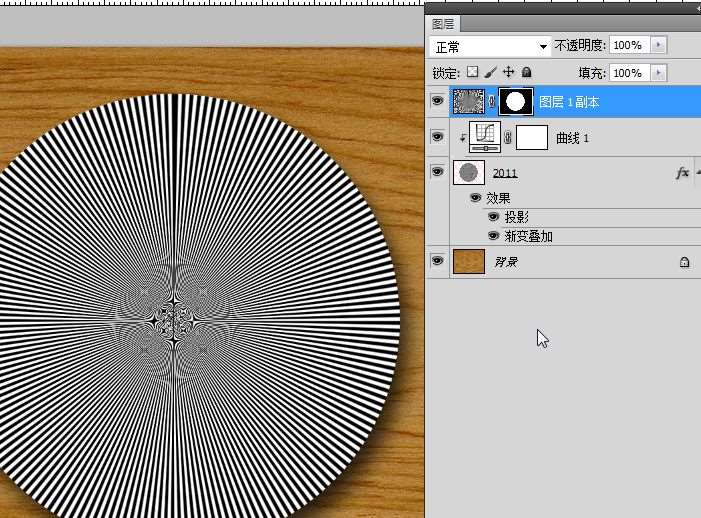Toggle lock all padlock icon
This screenshot has height=518, width=701.
coord(527,72)
